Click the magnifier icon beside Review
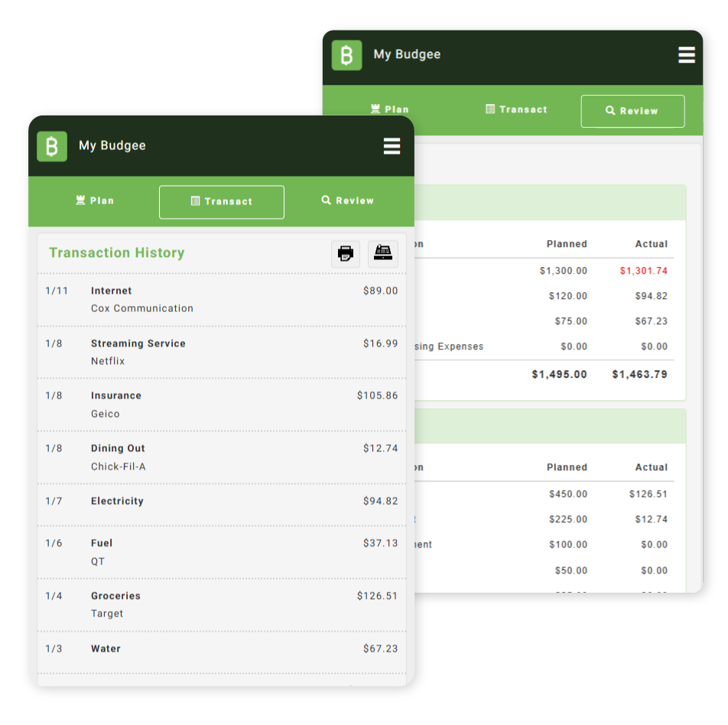Screen dimensions: 728x725 [x=325, y=200]
